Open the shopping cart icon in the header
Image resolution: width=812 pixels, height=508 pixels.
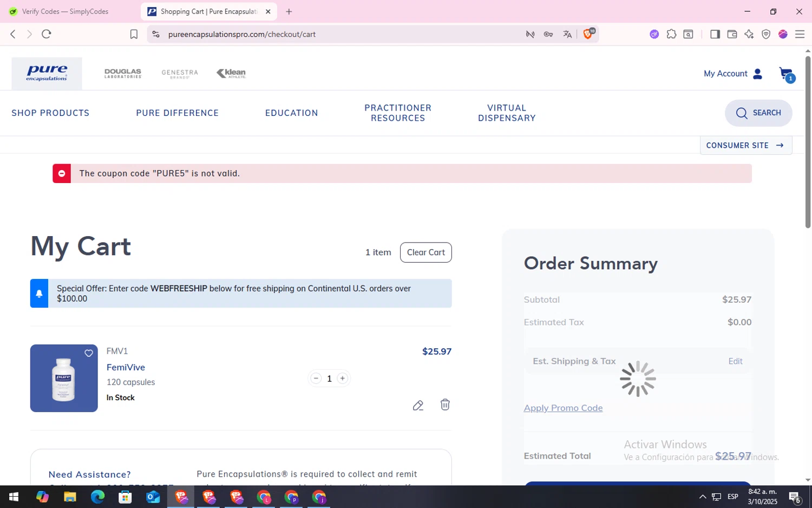click(x=786, y=74)
